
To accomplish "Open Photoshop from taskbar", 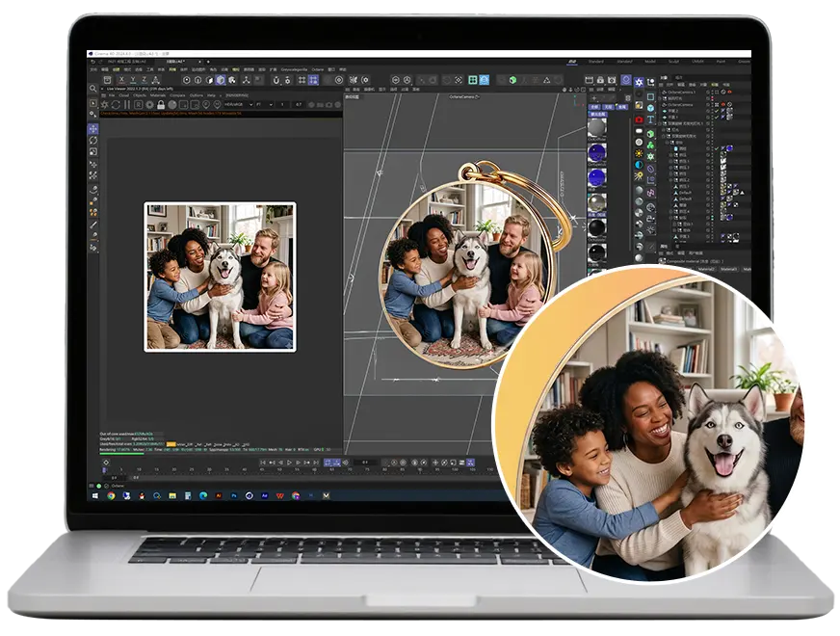I will (x=235, y=495).
